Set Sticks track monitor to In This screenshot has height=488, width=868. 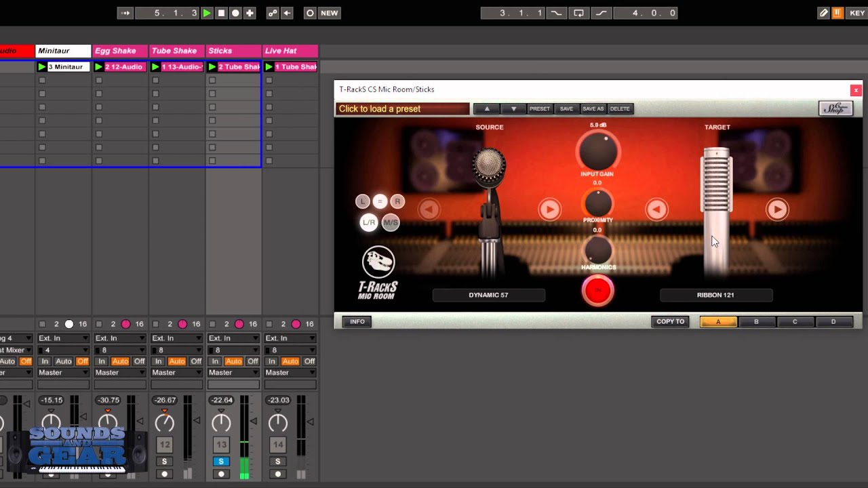pyautogui.click(x=215, y=361)
